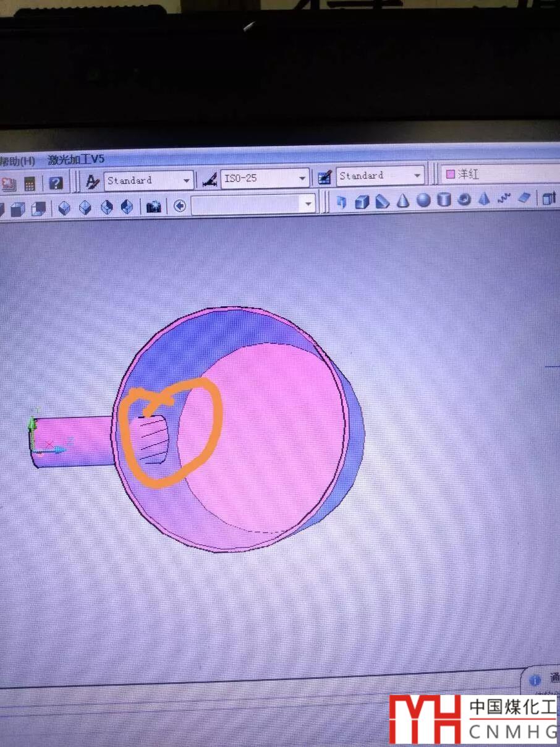Select the Cylinder solid tool
The width and height of the screenshot is (560, 747).
(444, 200)
